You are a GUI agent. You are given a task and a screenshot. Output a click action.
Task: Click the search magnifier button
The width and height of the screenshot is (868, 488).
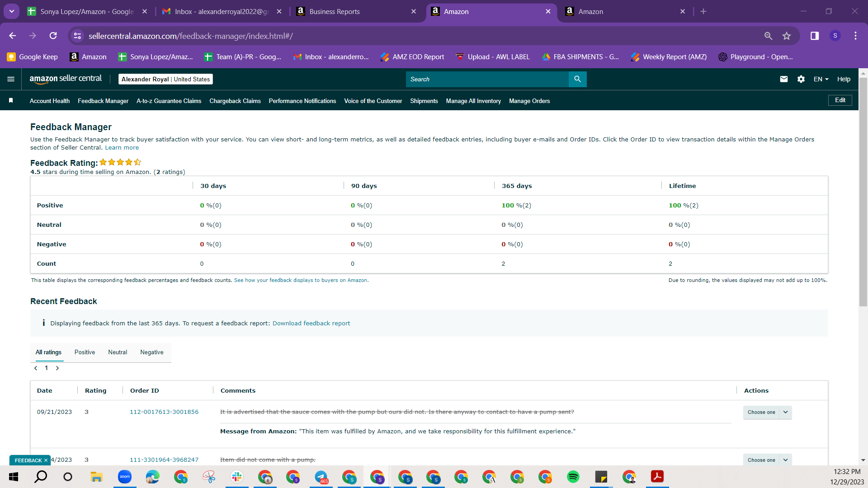click(577, 79)
